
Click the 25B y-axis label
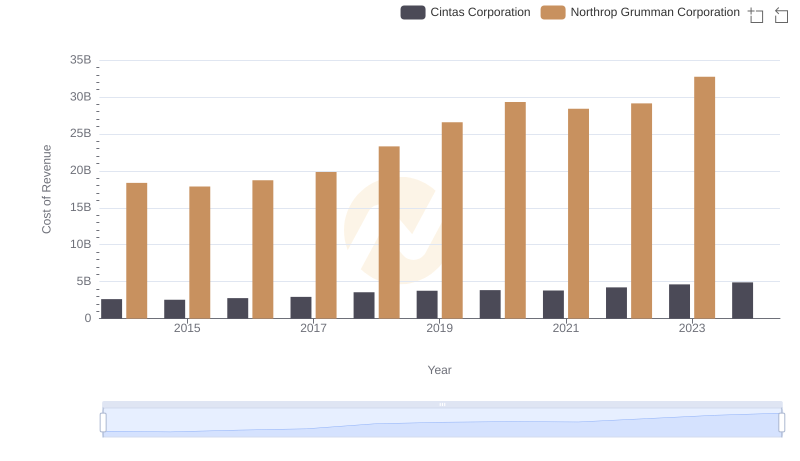[x=81, y=134]
